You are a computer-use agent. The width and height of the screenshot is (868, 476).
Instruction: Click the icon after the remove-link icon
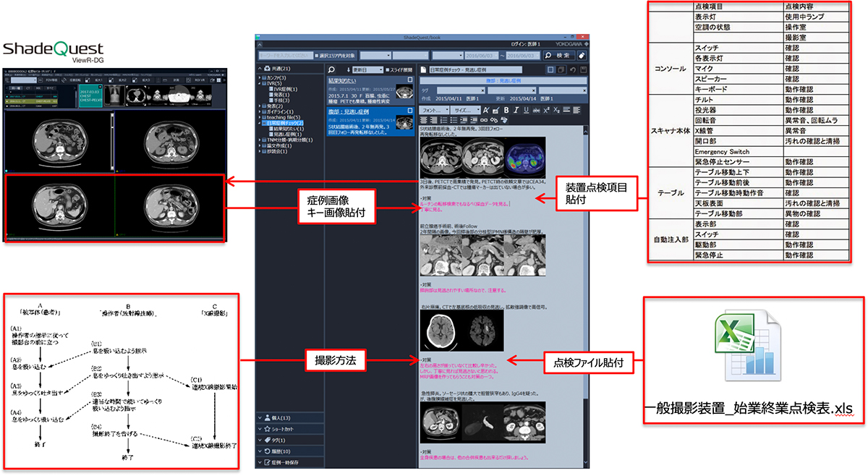coord(504,120)
